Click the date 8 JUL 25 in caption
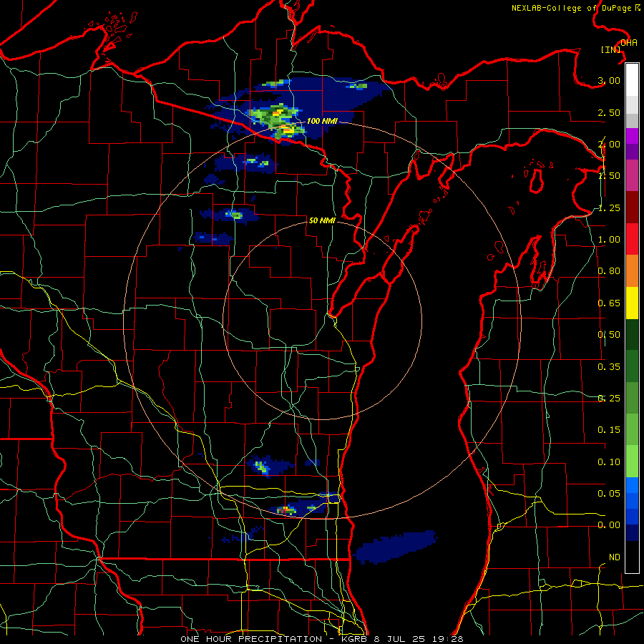Screen dimensions: 644x644 pyautogui.click(x=399, y=639)
